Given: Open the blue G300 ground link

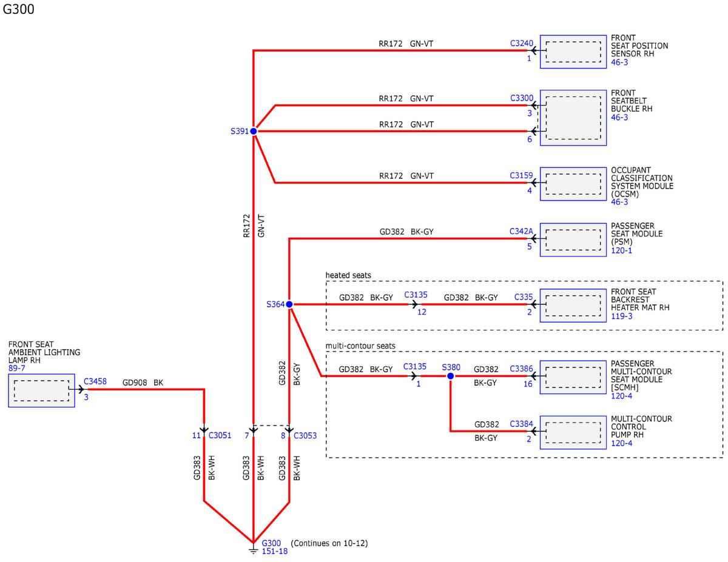Looking at the screenshot, I should [x=271, y=543].
